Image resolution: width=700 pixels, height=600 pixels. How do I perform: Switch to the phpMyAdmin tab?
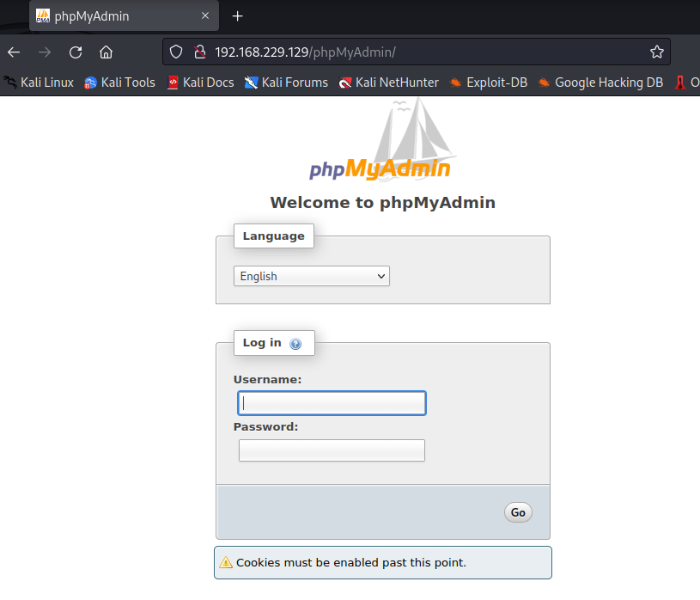click(124, 15)
